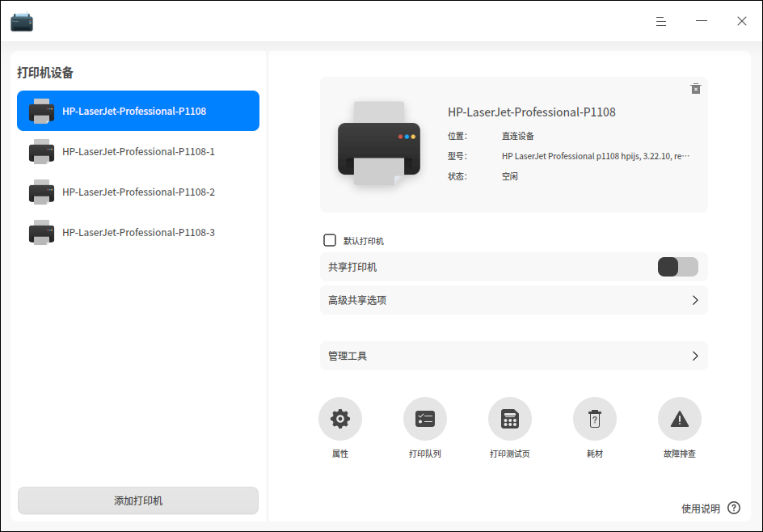The height and width of the screenshot is (532, 763).
Task: Check the 默认打印机 default printer checkbox
Action: [x=330, y=240]
